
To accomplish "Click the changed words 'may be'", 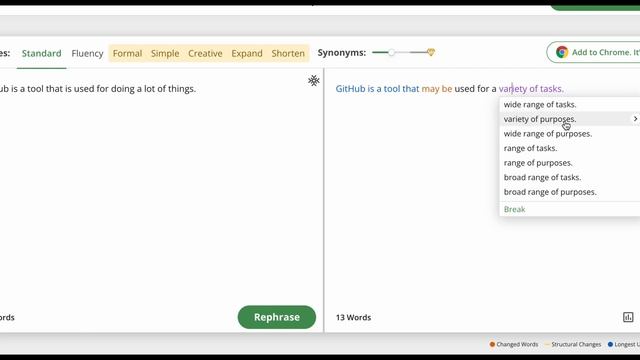I will (437, 89).
